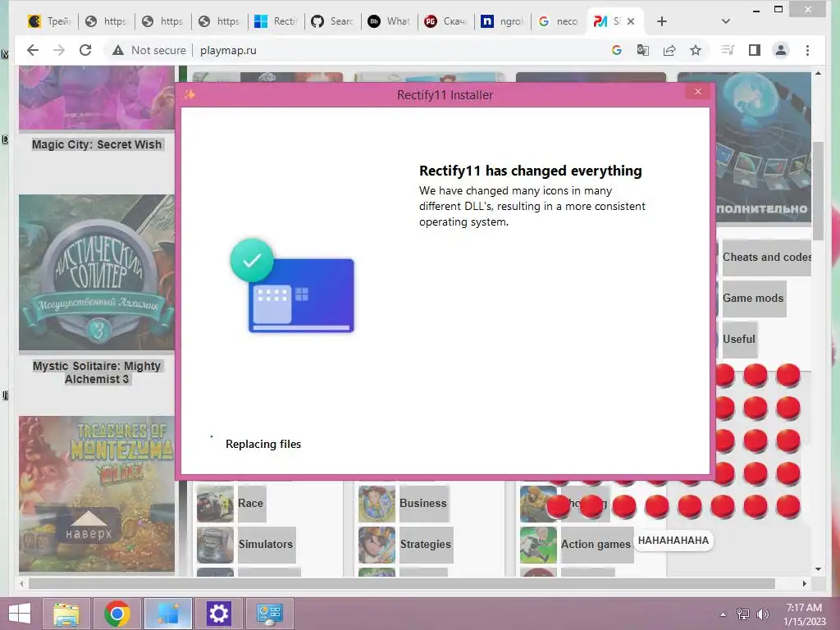
Task: Click Mystic Solitaire game thumbnail
Action: tap(97, 272)
